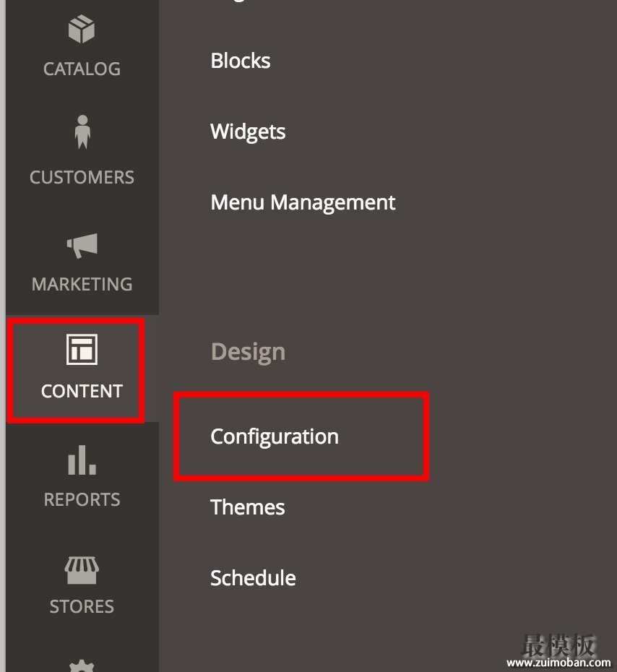Click the Catalog box icon
Viewport: 617px width, 672px height.
(x=82, y=31)
